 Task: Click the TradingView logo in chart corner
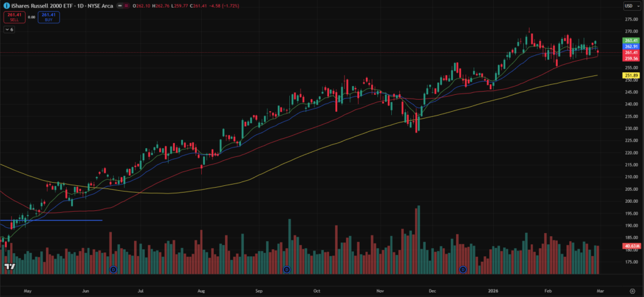9,267
